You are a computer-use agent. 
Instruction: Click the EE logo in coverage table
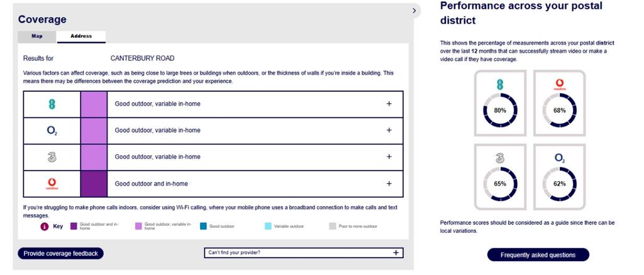(x=52, y=104)
